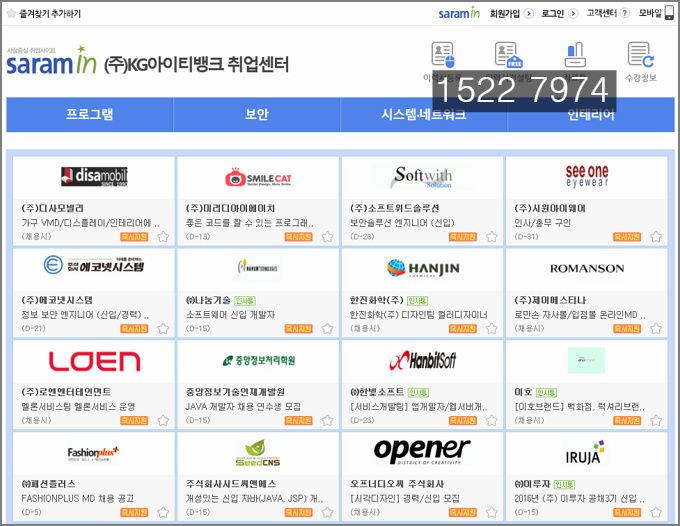Open 중앙정보처리학원 logo
This screenshot has width=680, height=526.
click(x=258, y=360)
